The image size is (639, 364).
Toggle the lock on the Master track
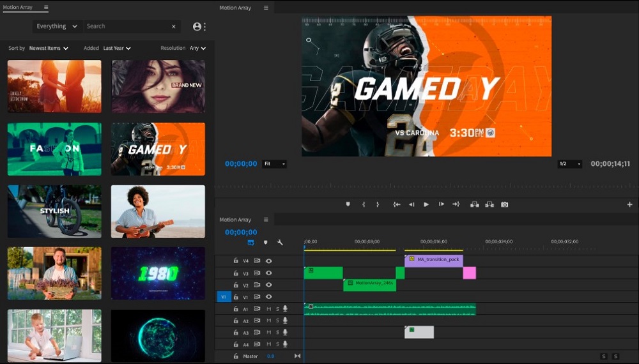click(x=236, y=356)
